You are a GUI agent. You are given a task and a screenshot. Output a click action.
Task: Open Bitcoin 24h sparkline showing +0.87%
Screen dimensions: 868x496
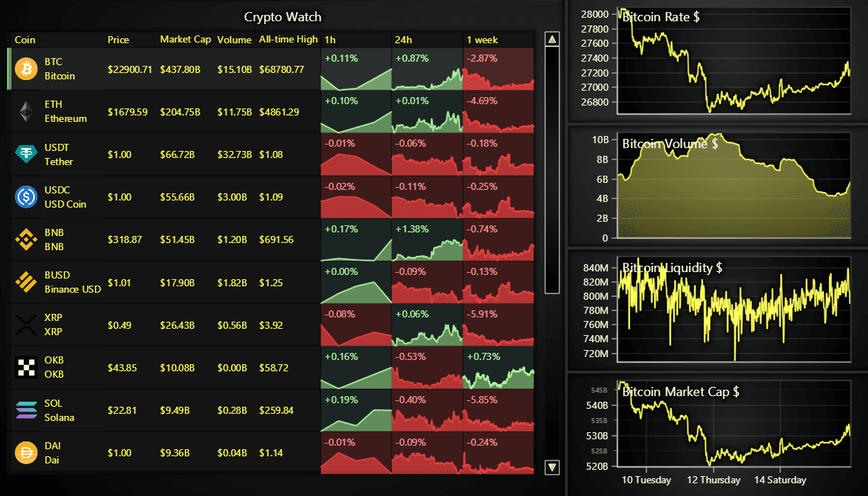click(x=427, y=69)
